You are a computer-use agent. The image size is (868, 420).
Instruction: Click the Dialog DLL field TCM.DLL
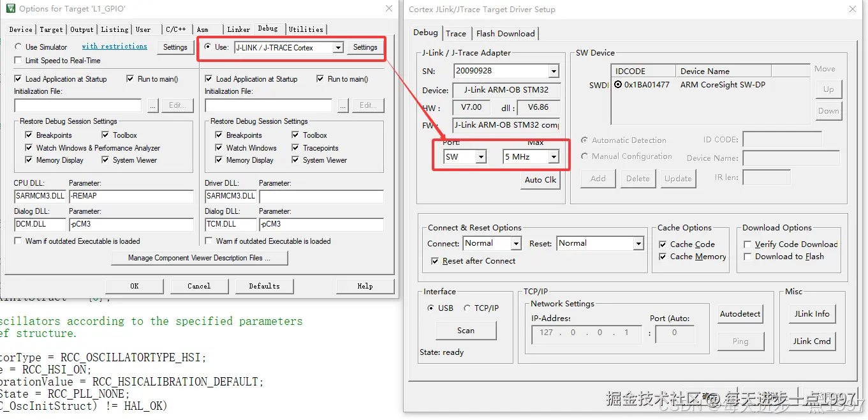point(231,224)
